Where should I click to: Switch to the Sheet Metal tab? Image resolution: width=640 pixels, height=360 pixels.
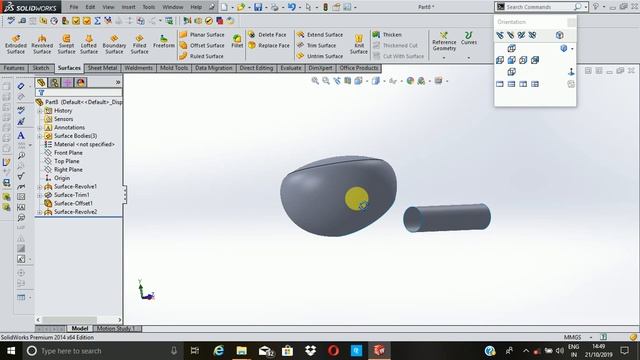[102, 68]
